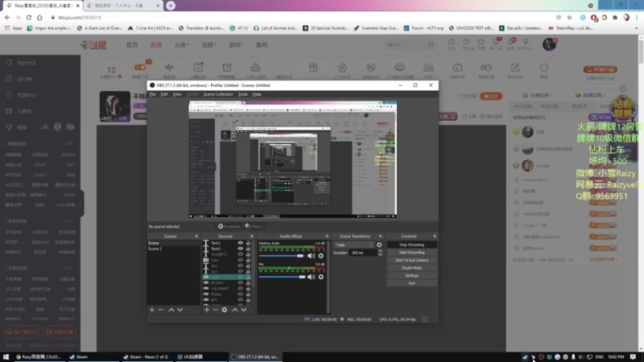Open the Scene Collection menu in OBS
The height and width of the screenshot is (362, 644).
(x=218, y=94)
